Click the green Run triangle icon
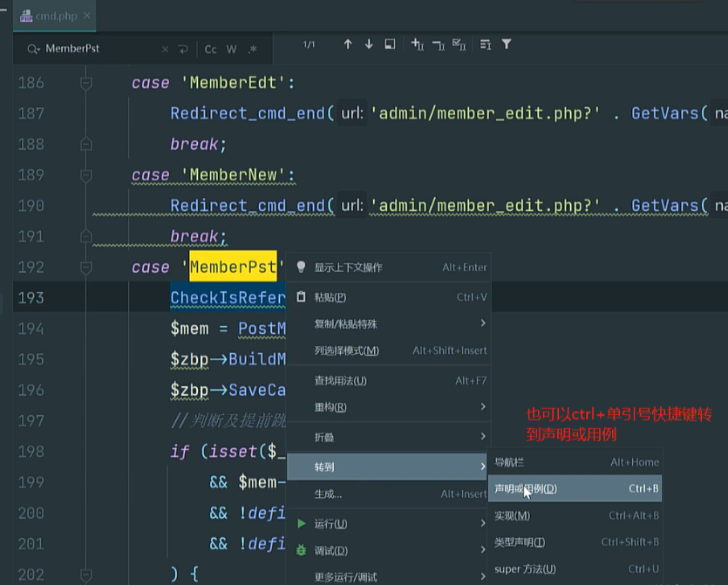This screenshot has height=585, width=728. tap(302, 524)
